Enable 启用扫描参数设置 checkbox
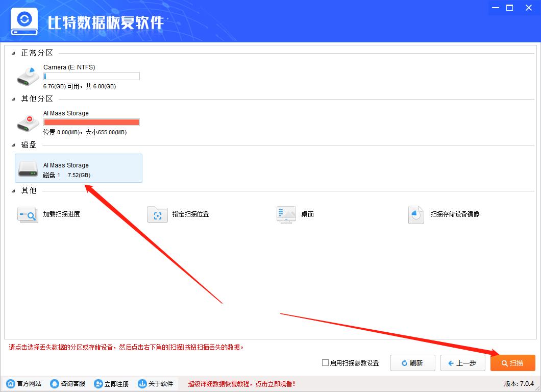 click(x=325, y=363)
